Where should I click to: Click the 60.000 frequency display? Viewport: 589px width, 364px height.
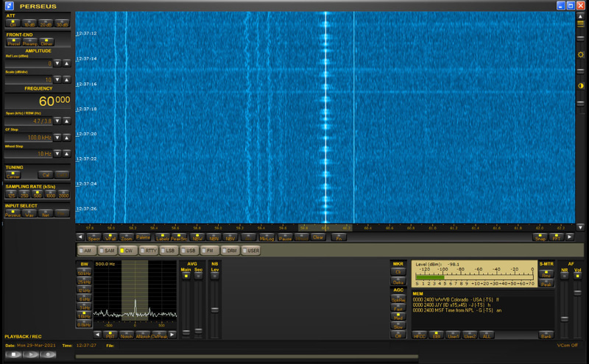point(38,101)
